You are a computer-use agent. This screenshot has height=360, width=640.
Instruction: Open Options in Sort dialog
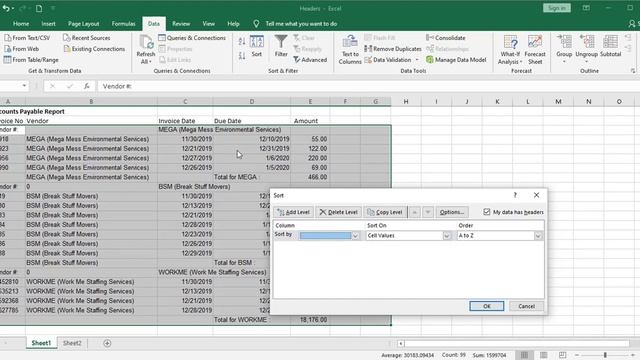[451, 212]
